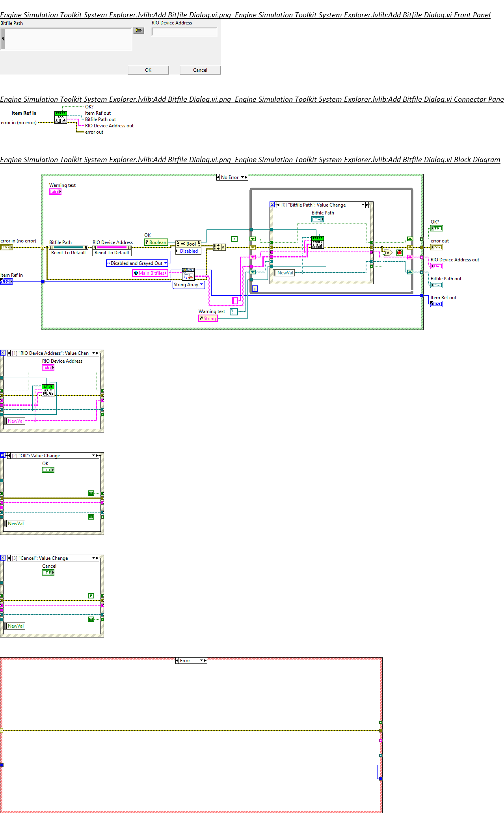
Task: Click the CDEV subVI icon beside Main.Bitfiles
Action: 188,274
